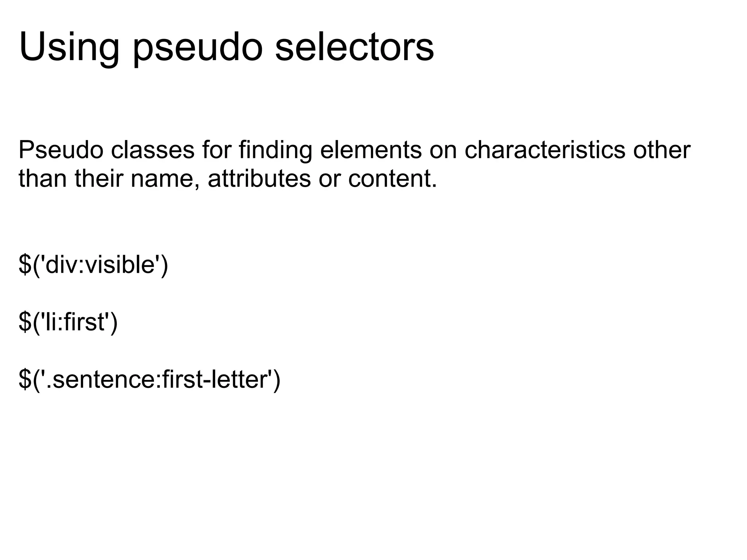
Task: Select the word 'other' ending the first line
Action: 662,150
